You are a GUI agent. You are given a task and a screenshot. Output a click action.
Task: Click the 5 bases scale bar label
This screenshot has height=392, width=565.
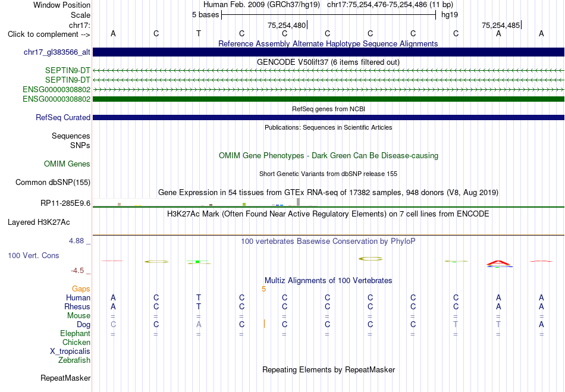[x=205, y=15]
